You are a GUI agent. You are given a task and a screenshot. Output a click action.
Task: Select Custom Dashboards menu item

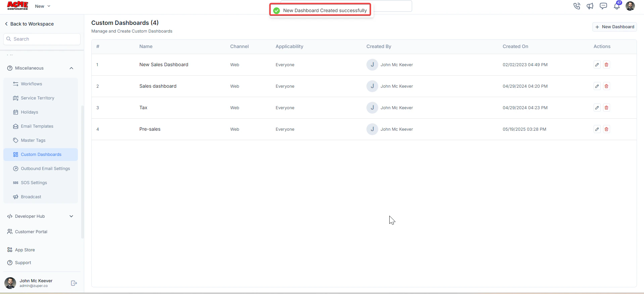[x=41, y=155]
